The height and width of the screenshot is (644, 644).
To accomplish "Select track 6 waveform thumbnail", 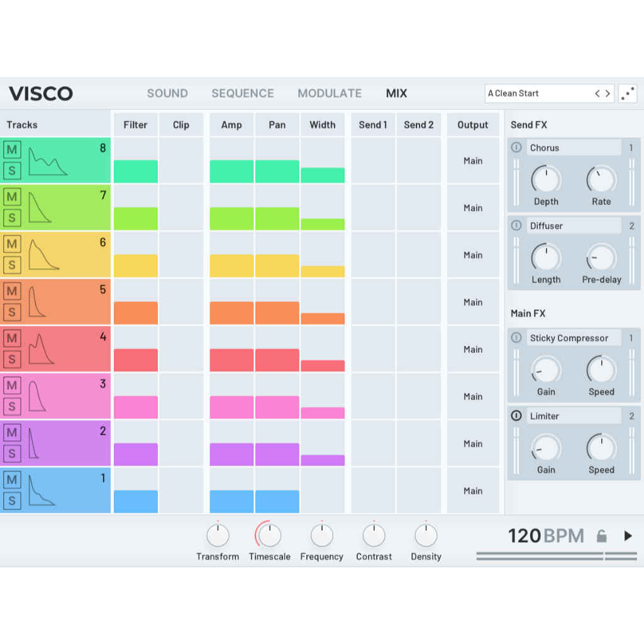I will click(43, 255).
